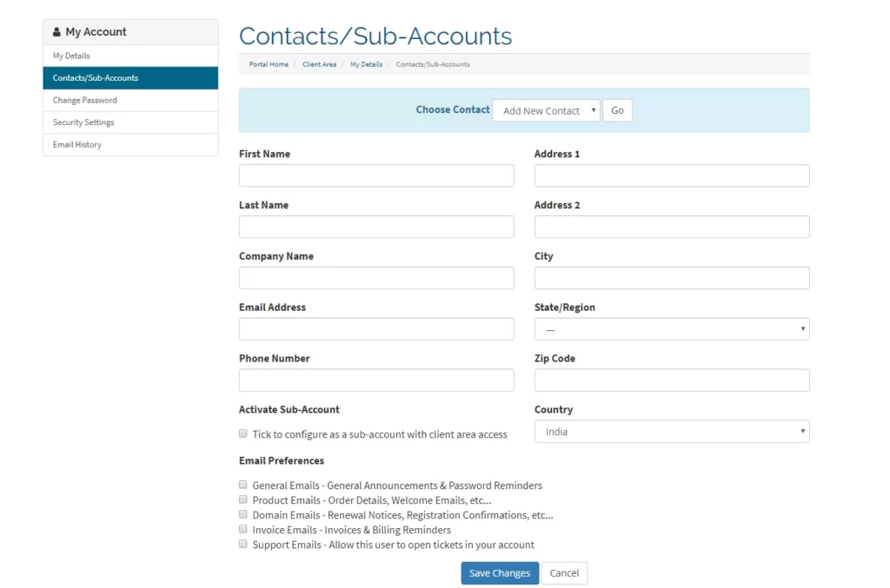Check the Invoice Emails option
Viewport: 890px width, 588px height.
click(243, 529)
